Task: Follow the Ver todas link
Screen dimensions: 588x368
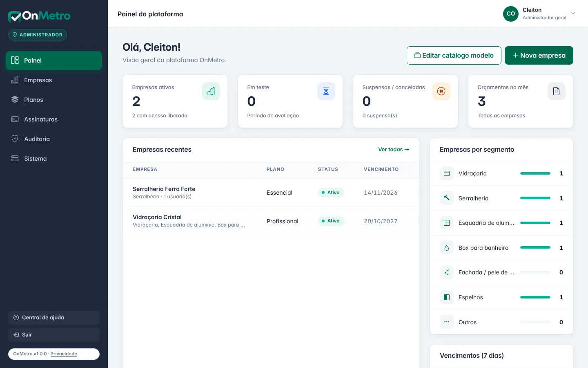Action: pyautogui.click(x=394, y=150)
